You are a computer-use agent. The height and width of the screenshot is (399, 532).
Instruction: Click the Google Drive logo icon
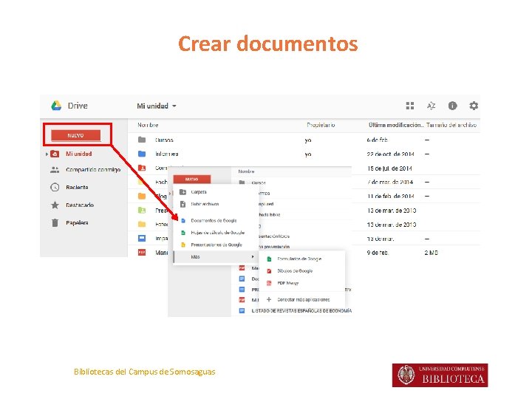pyautogui.click(x=56, y=106)
